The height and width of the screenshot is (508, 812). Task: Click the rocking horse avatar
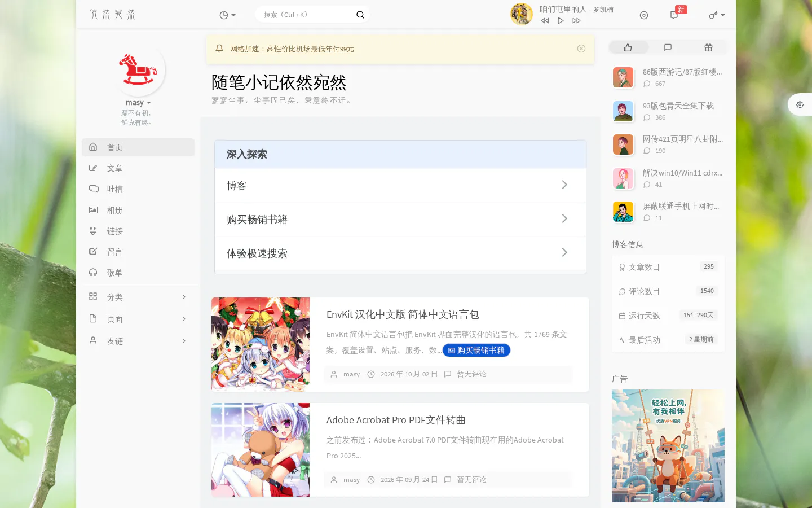tap(138, 70)
